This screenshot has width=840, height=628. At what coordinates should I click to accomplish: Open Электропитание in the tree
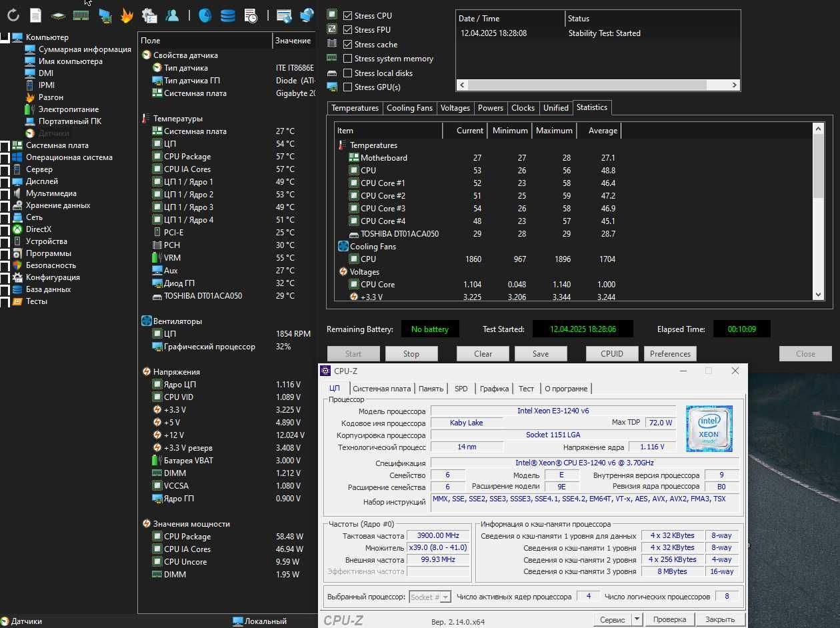69,109
